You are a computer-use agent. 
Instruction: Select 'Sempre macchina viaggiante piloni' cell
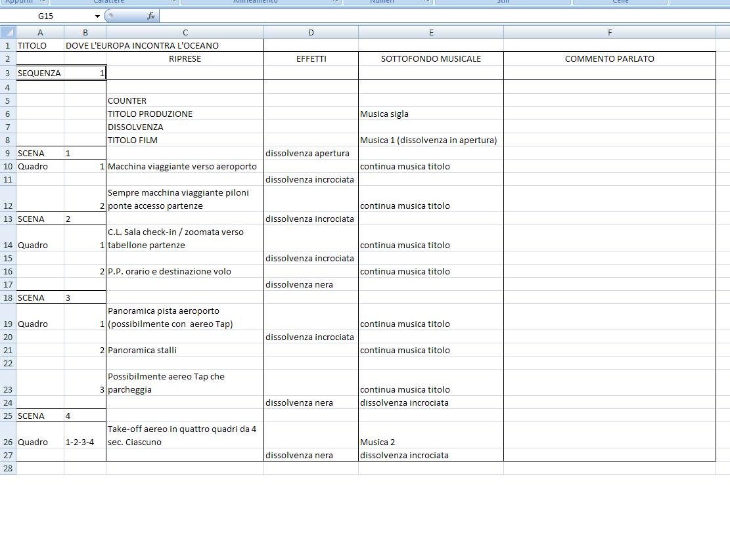point(185,199)
